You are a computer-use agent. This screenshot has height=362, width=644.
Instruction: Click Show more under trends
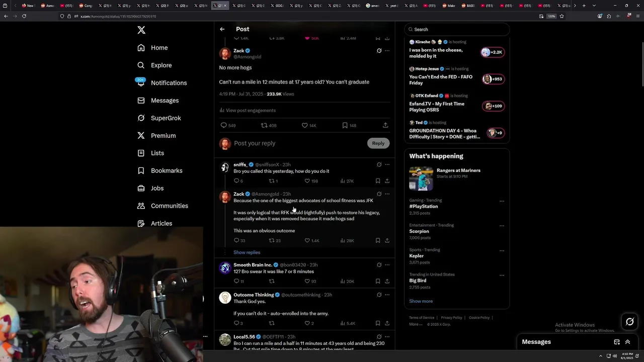point(421,301)
